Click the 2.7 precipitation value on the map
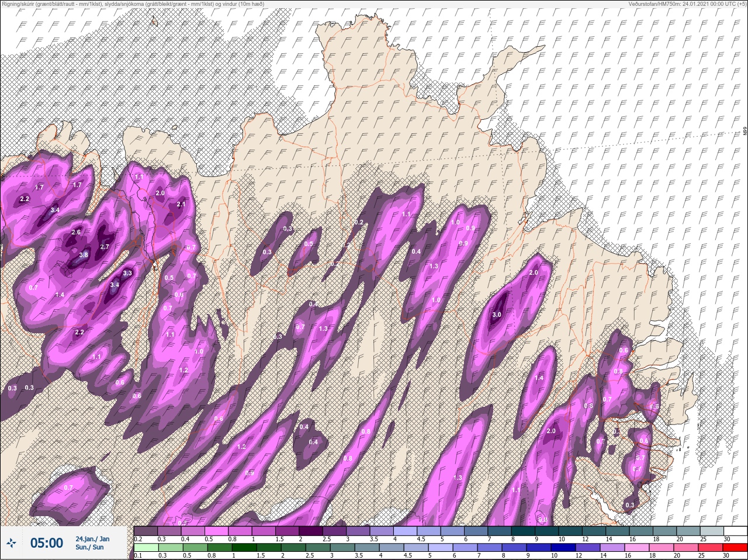Image resolution: width=748 pixels, height=560 pixels. [x=105, y=247]
